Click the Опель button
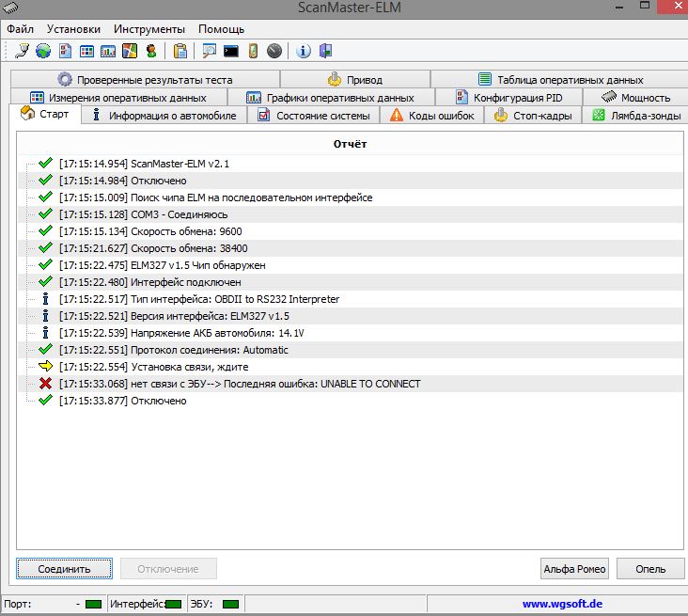688x616 pixels. coord(650,569)
